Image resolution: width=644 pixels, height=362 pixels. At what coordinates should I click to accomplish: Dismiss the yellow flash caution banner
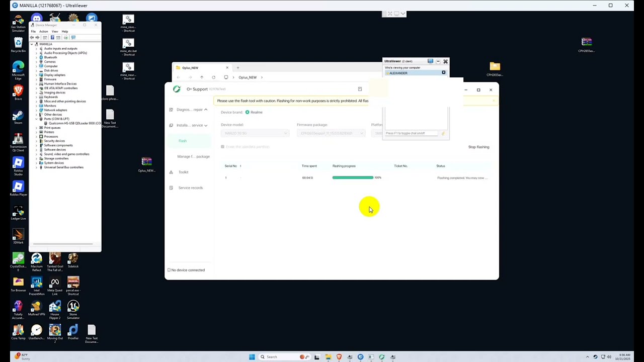click(494, 101)
